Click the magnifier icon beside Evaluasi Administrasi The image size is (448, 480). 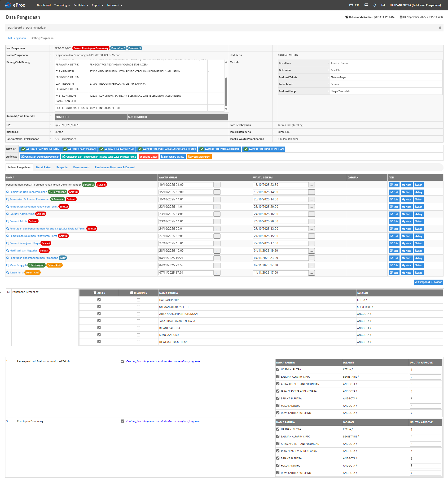coord(8,214)
